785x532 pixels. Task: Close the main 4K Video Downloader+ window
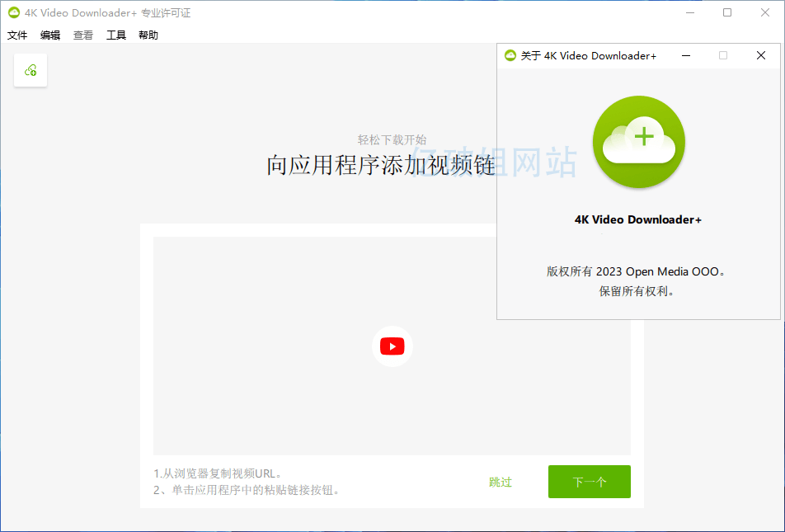tap(765, 12)
